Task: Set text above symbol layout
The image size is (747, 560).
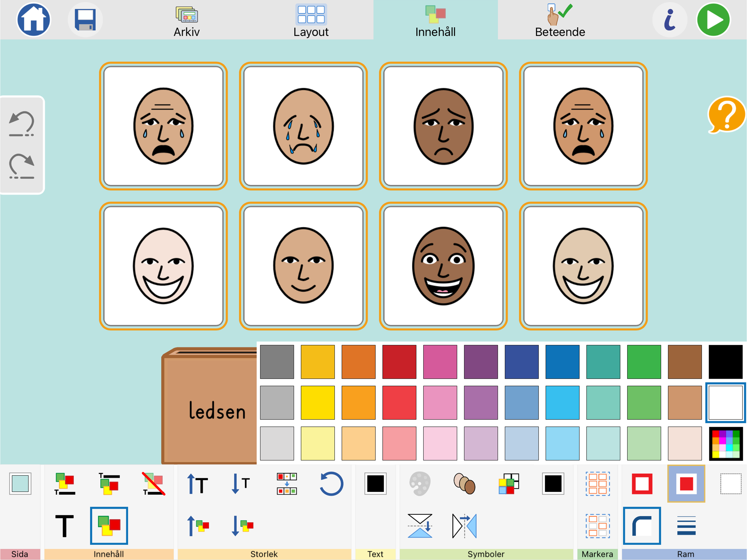Action: (109, 484)
